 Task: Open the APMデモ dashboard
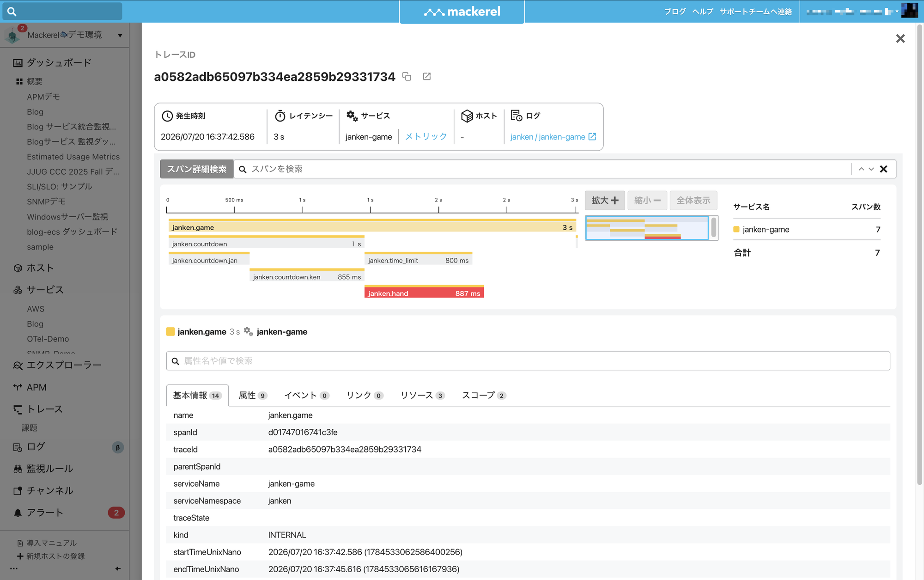tap(43, 97)
